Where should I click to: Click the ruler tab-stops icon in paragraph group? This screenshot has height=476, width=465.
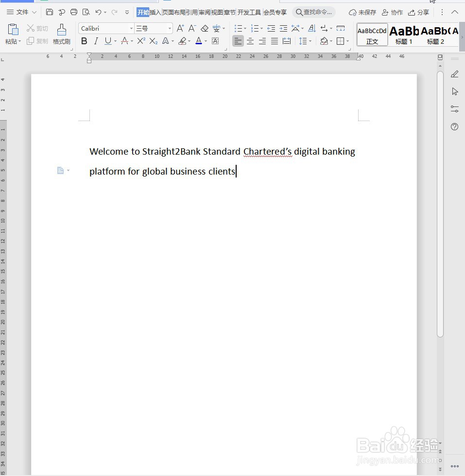[x=341, y=28]
